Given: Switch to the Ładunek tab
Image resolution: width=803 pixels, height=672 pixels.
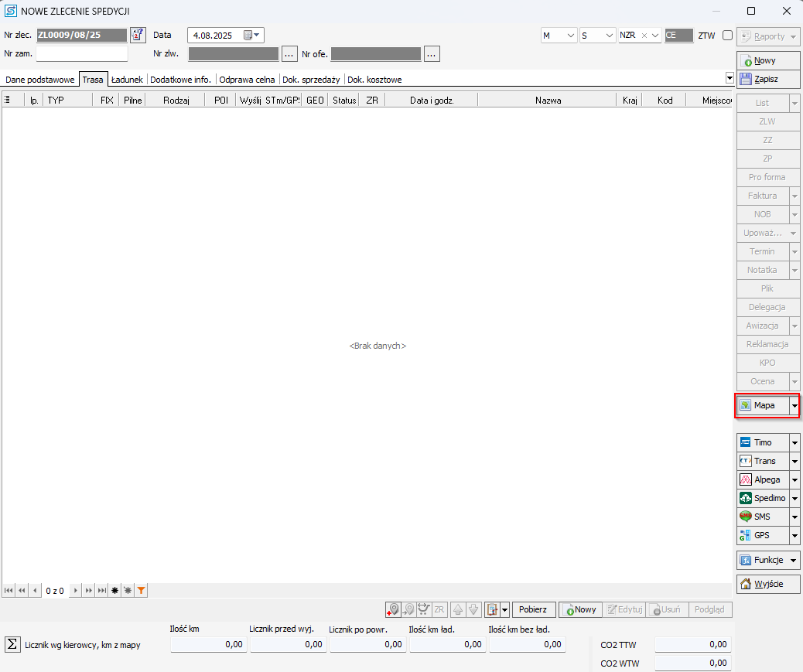Looking at the screenshot, I should coord(127,79).
